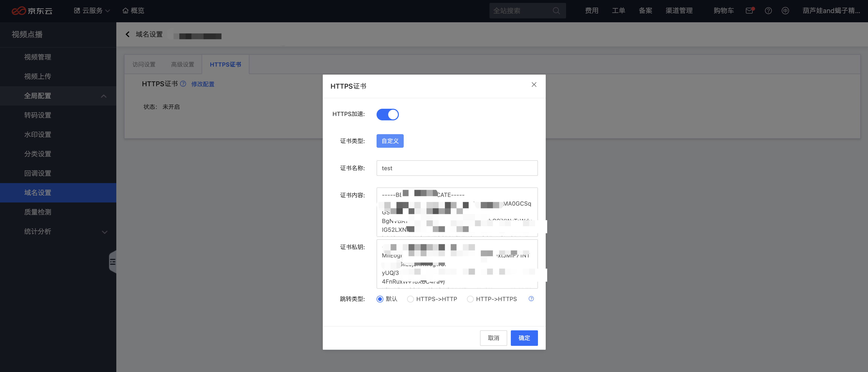This screenshot has width=868, height=372.
Task: Select the 自定义 certificate type
Action: tap(390, 141)
